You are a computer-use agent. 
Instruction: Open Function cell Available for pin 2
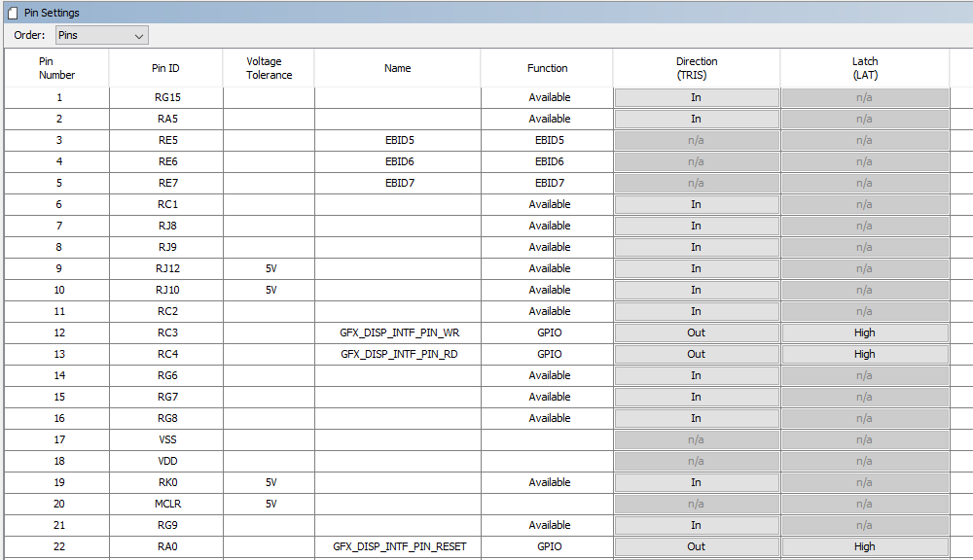click(x=548, y=119)
